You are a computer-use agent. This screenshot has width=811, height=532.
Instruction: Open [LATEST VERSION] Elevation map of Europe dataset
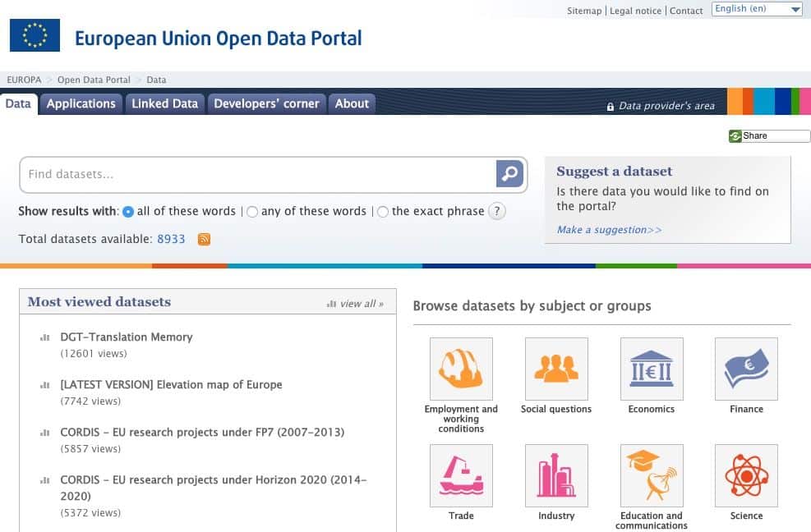pyautogui.click(x=171, y=385)
